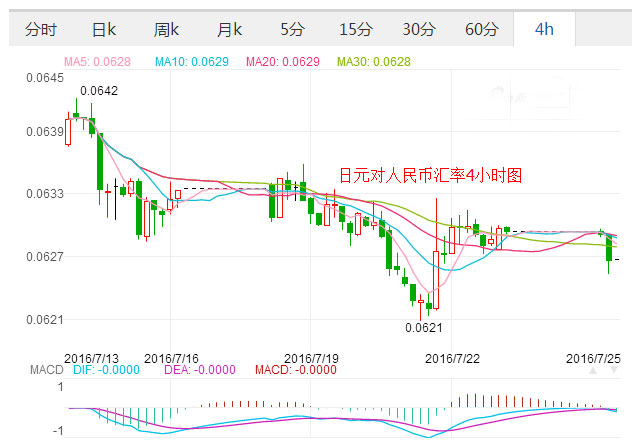Show the 5分 five-minute chart

coord(292,29)
